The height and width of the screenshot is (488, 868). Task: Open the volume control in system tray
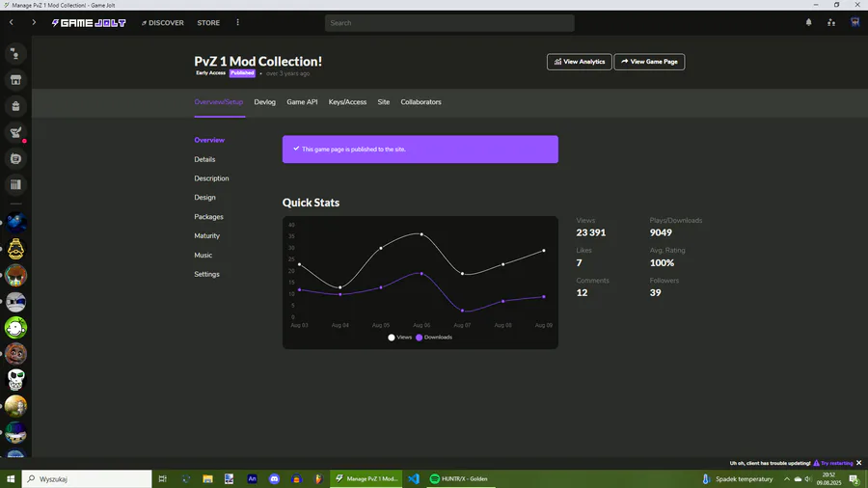click(x=807, y=478)
